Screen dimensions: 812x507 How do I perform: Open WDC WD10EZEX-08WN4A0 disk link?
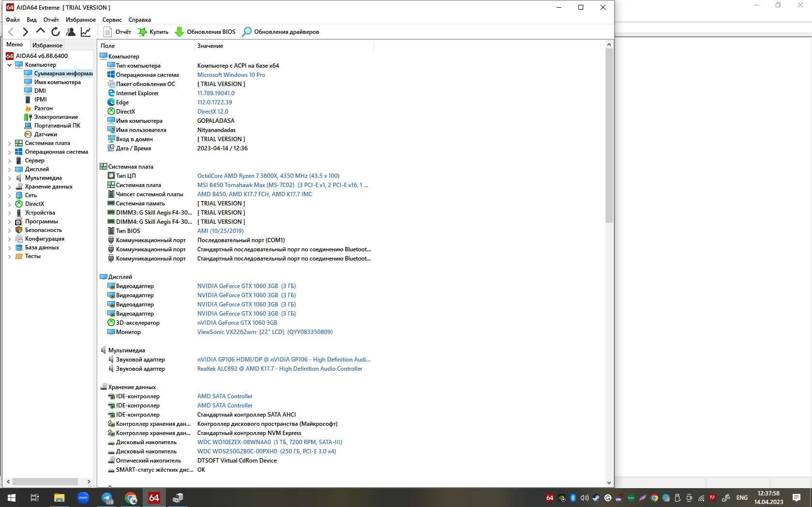tap(269, 442)
